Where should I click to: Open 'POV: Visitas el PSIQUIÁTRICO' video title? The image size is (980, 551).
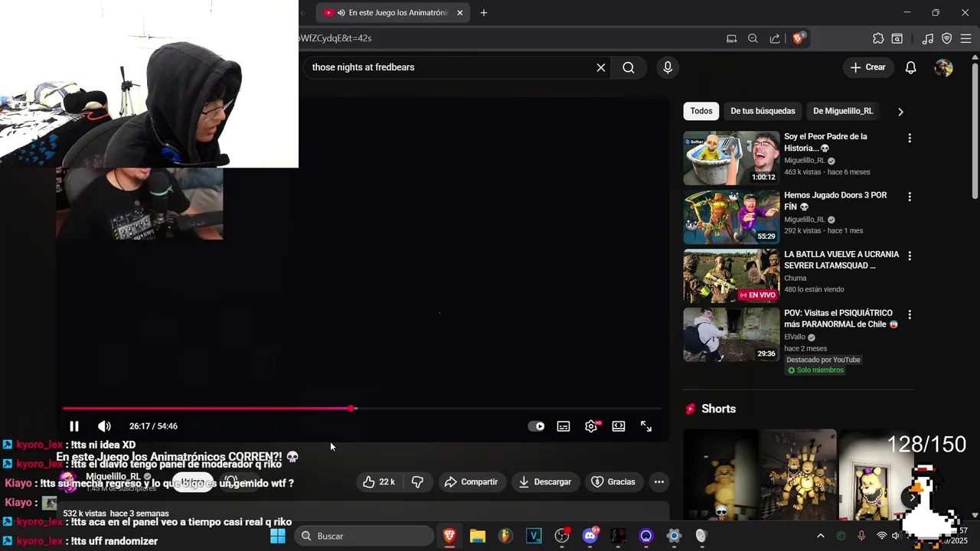[841, 318]
